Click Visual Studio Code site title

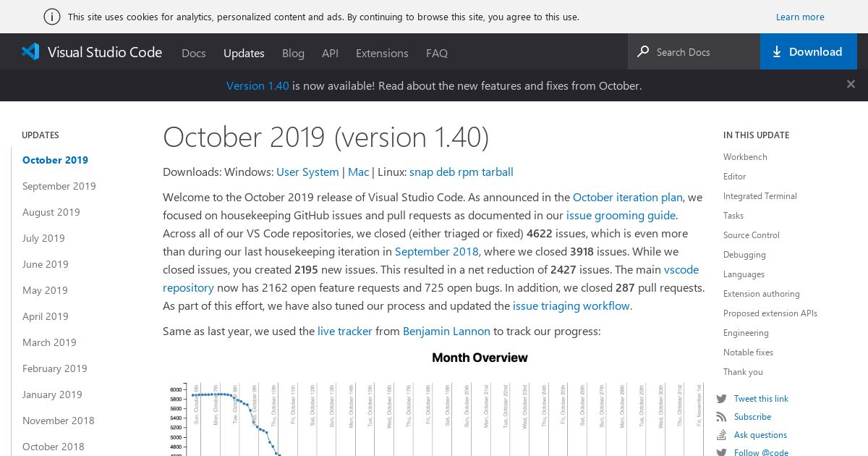pyautogui.click(x=105, y=52)
